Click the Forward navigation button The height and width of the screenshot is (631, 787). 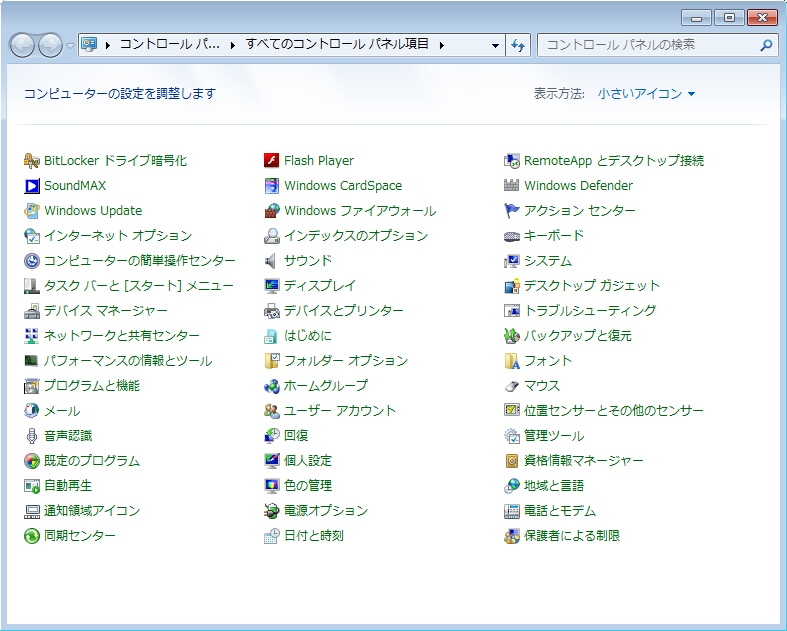pos(51,45)
